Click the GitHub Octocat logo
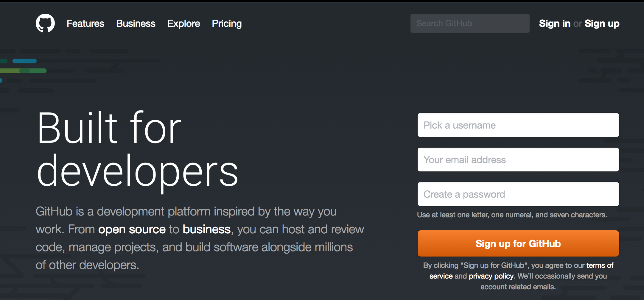The width and height of the screenshot is (644, 300). pyautogui.click(x=45, y=23)
